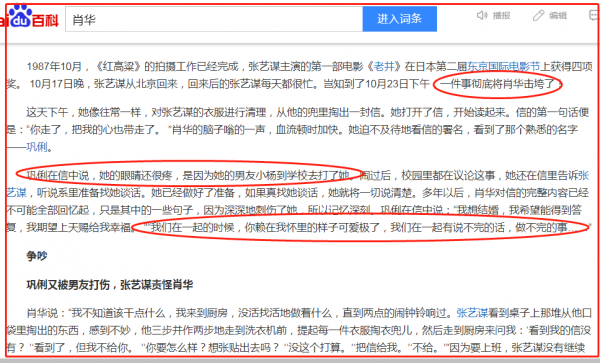
Task: Open the 东京国际电影节 link
Action: tap(503, 67)
